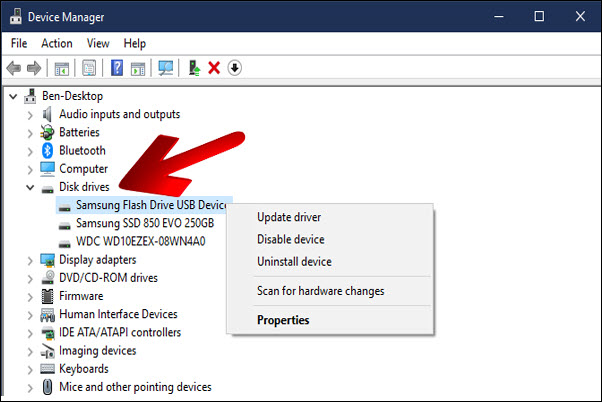Open the Action menu
Viewport: 602px width, 402px height.
click(x=57, y=43)
